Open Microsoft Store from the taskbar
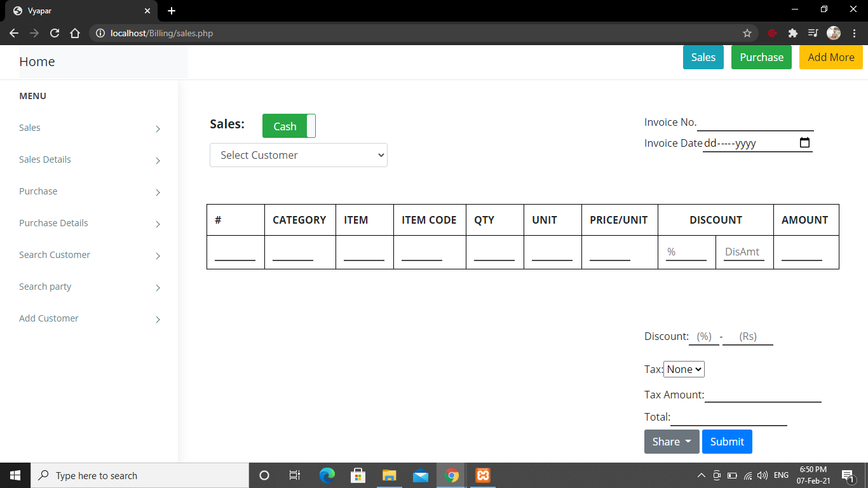The image size is (868, 488). coord(358,475)
